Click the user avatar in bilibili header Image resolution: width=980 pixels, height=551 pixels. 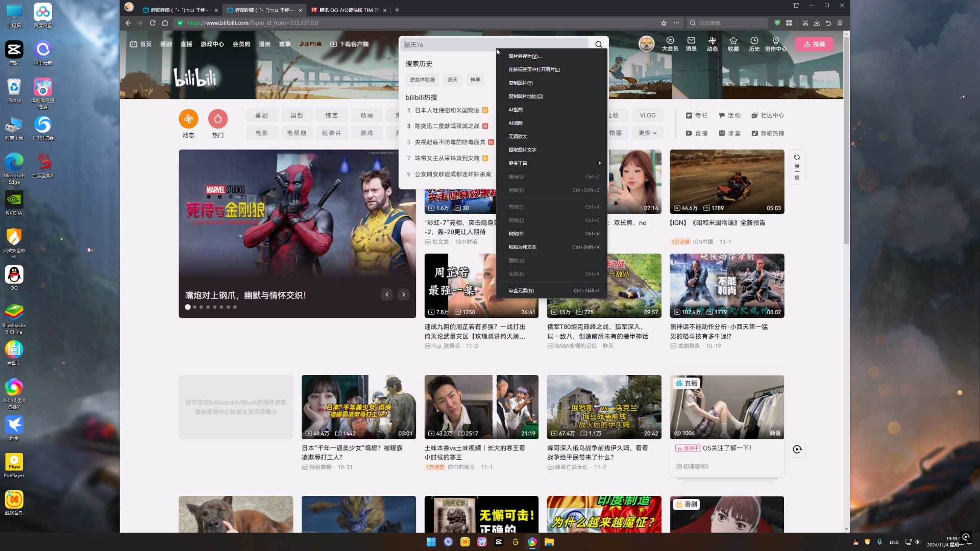pyautogui.click(x=647, y=44)
